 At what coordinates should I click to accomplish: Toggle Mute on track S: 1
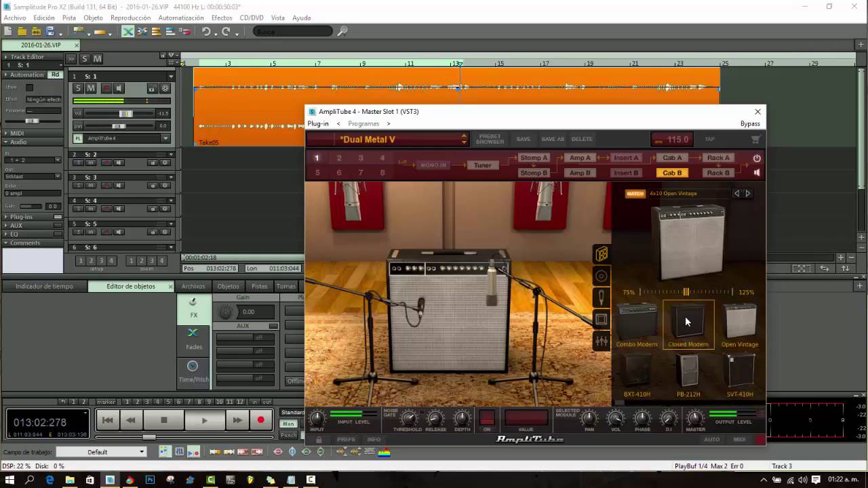click(91, 88)
